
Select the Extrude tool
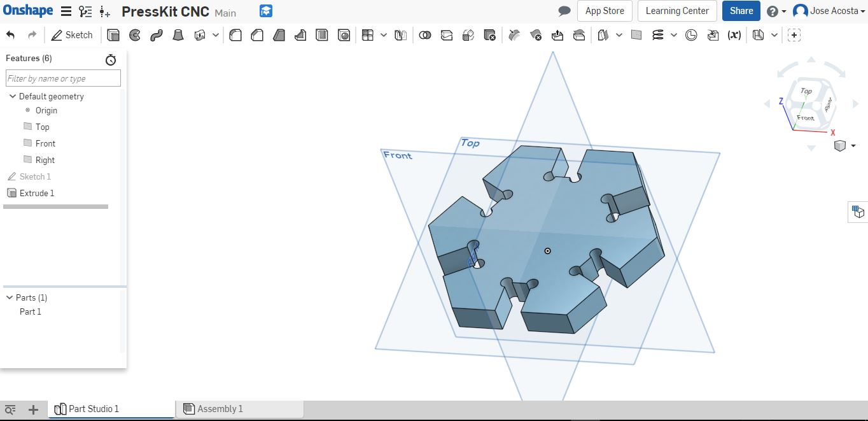(x=113, y=35)
